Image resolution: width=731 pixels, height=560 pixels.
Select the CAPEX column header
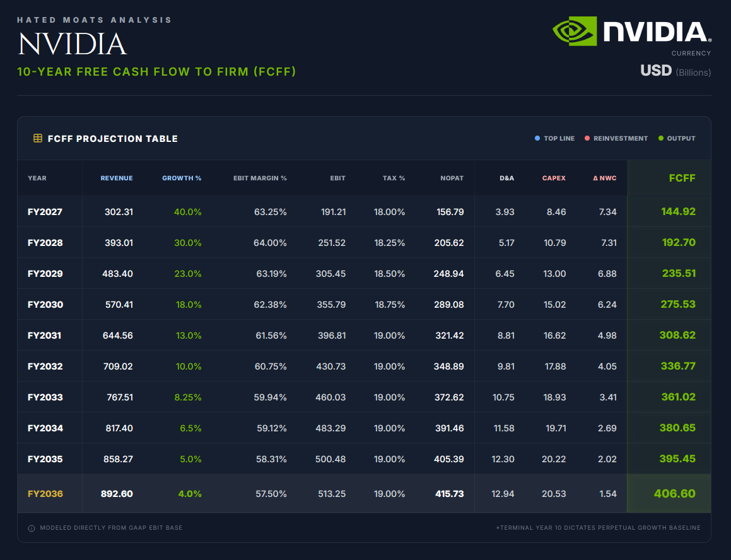[x=554, y=178]
